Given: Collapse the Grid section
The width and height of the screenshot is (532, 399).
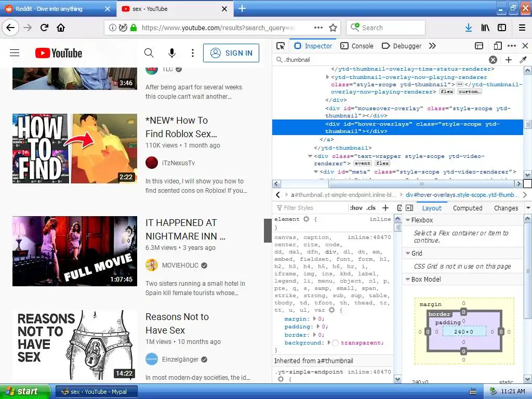Looking at the screenshot, I should (x=408, y=253).
